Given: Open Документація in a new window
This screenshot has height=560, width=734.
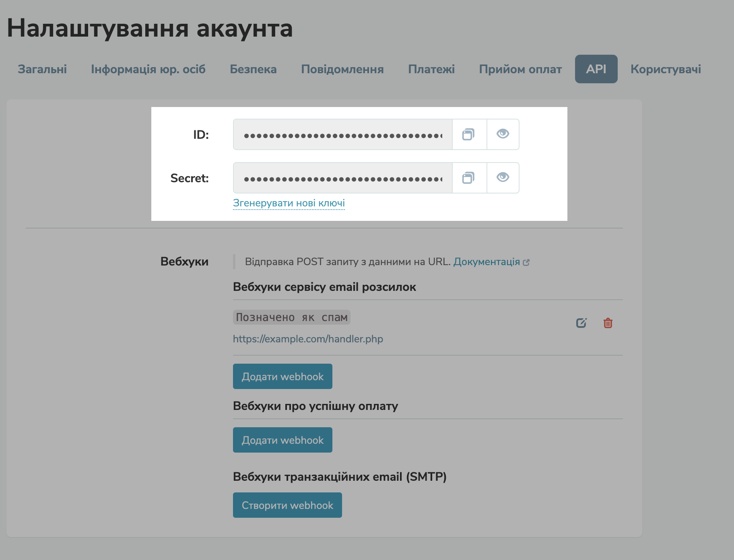Looking at the screenshot, I should pos(487,261).
